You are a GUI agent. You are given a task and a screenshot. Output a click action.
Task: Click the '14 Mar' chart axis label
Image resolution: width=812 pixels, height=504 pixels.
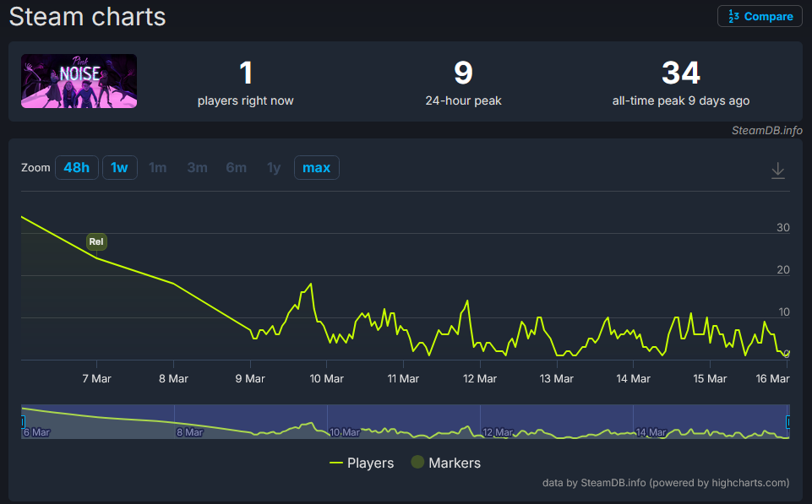pos(634,379)
